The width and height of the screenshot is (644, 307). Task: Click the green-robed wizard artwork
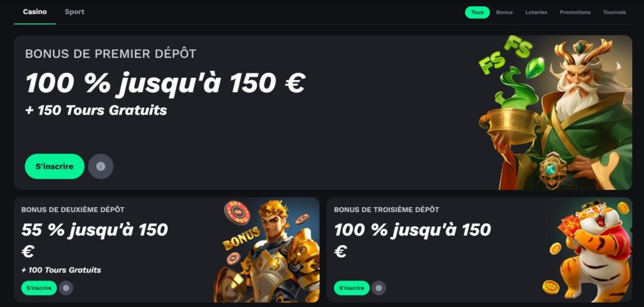[x=555, y=113]
